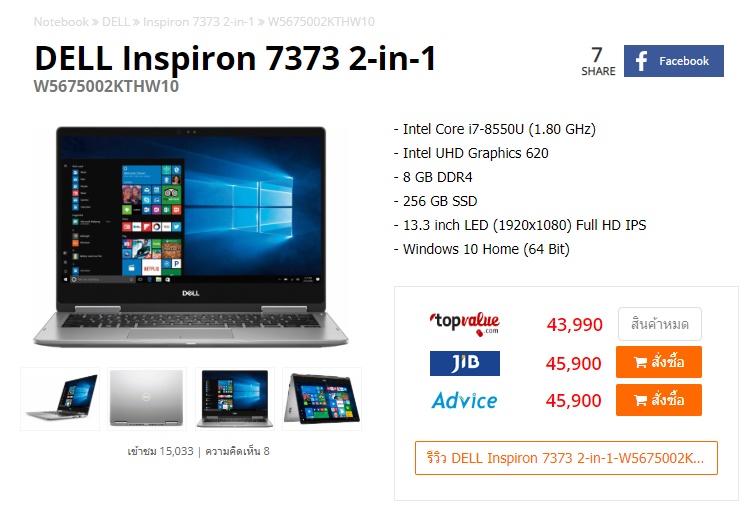Click the JIB store logo

click(x=465, y=363)
